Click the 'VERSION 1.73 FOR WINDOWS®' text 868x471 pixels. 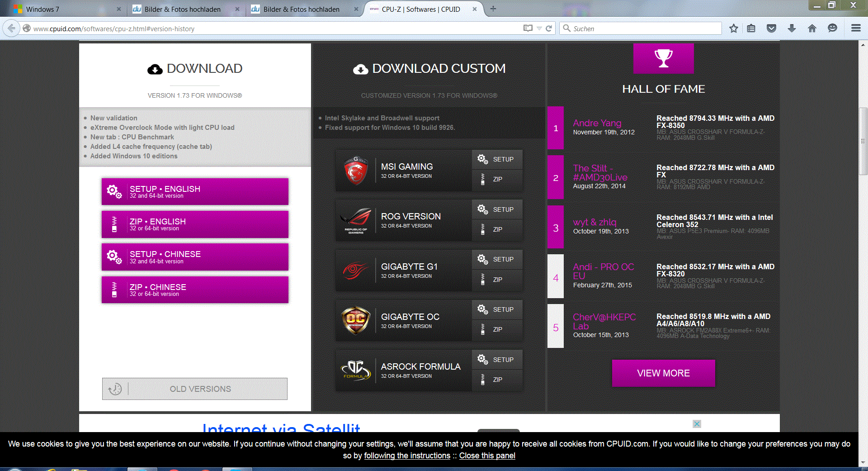point(195,95)
